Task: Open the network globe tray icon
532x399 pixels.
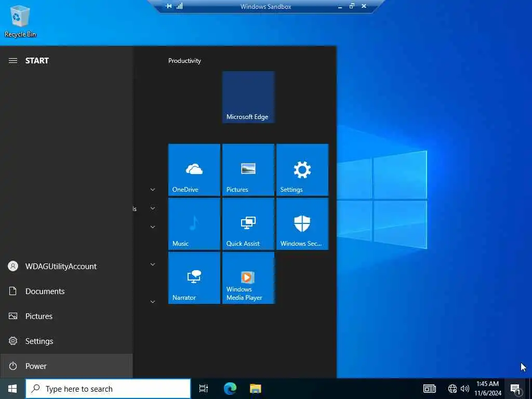Action: [453, 389]
